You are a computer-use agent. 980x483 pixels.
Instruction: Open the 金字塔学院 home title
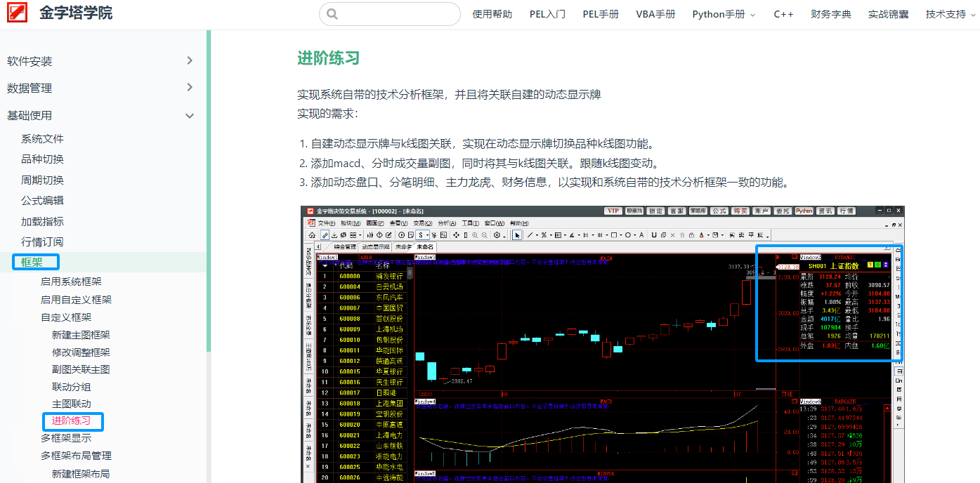pyautogui.click(x=76, y=13)
